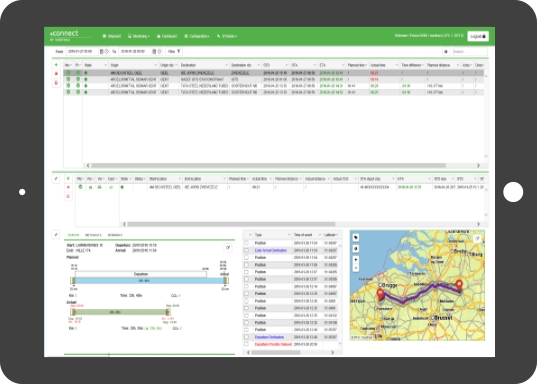Click red X icon in trips grid
The image size is (537, 384).
coord(68,187)
